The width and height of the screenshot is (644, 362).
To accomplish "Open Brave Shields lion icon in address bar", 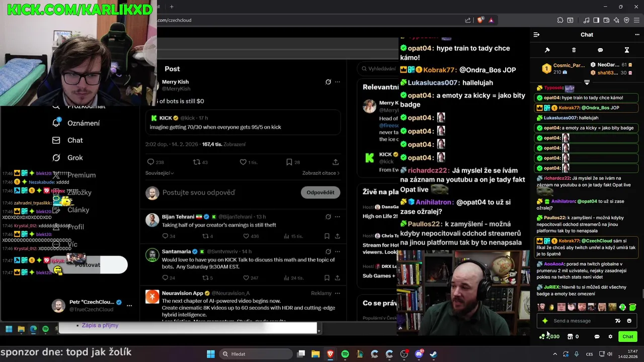I will pyautogui.click(x=480, y=20).
